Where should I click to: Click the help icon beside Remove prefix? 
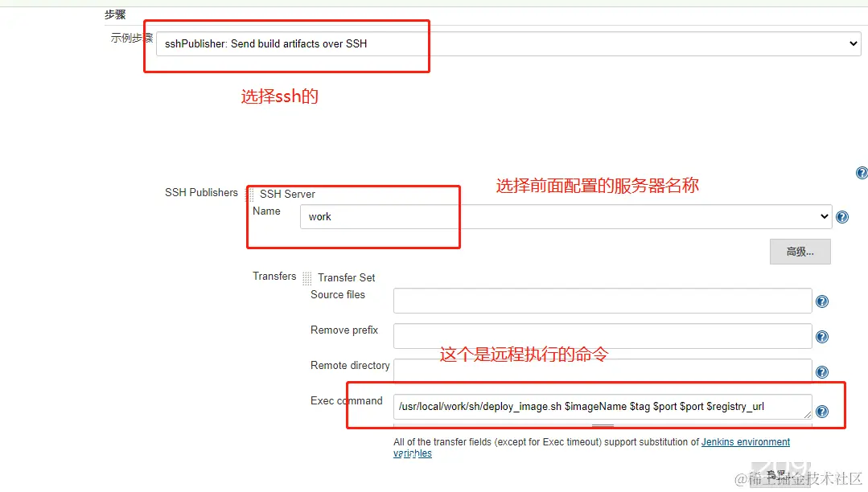[x=822, y=337]
